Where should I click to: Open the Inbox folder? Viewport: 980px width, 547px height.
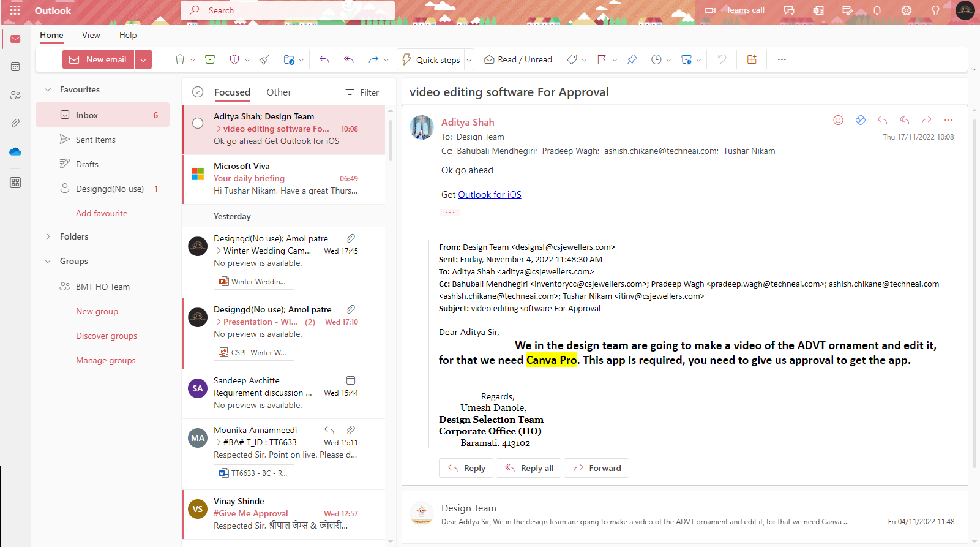[102, 115]
